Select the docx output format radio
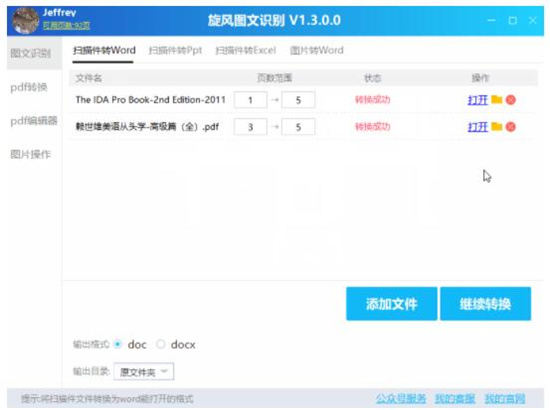Viewport: 550px width, 410px height. point(161,344)
